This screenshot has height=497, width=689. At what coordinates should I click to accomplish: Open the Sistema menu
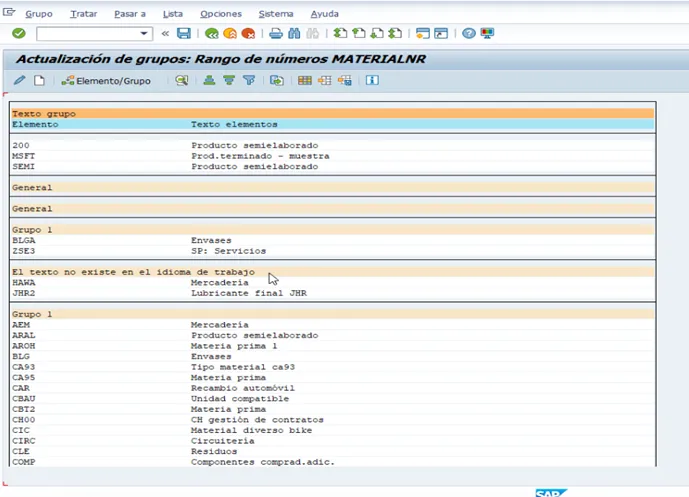(276, 14)
